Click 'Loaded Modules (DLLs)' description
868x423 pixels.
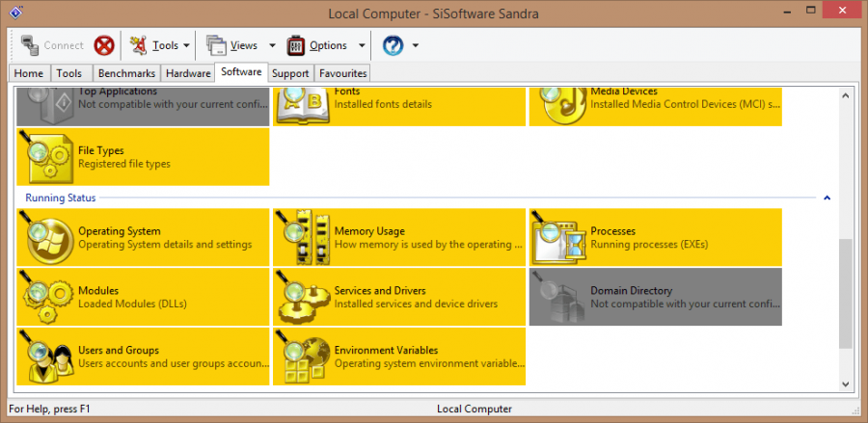point(132,304)
